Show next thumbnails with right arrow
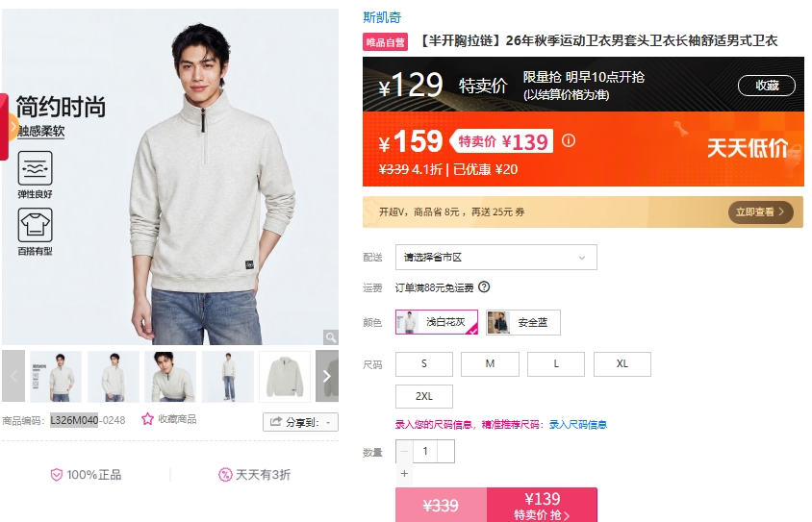812x522 pixels. click(327, 376)
